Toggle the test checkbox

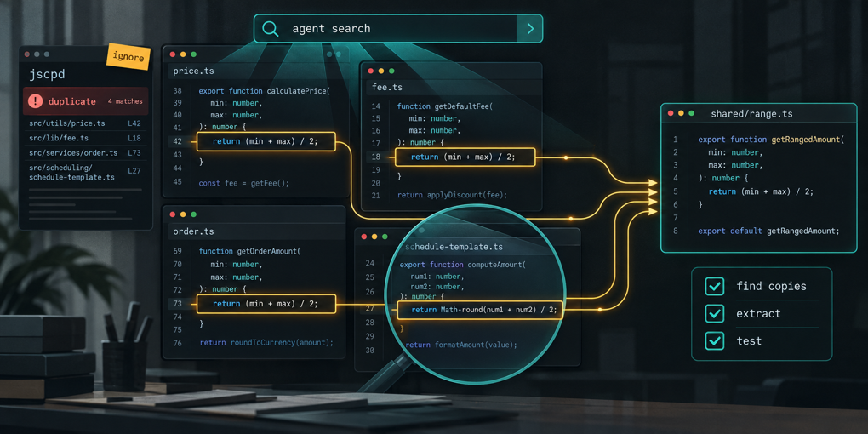click(714, 340)
